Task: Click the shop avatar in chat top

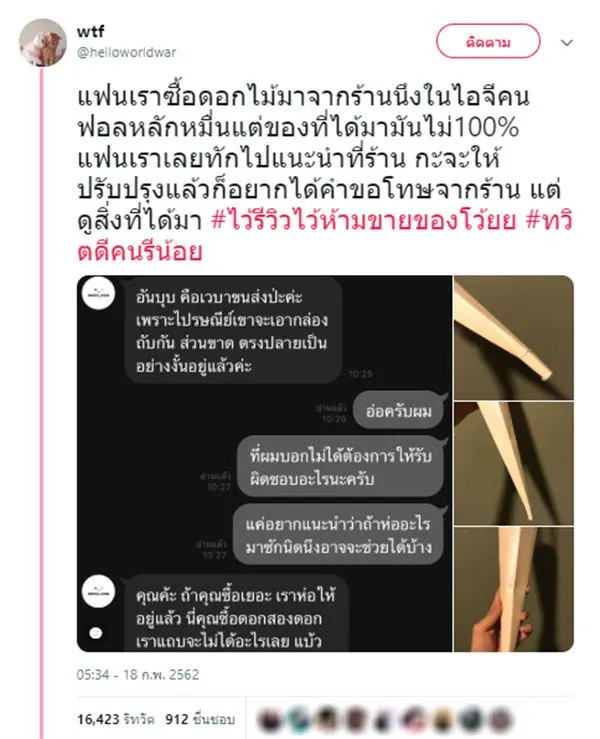Action: coord(98,293)
